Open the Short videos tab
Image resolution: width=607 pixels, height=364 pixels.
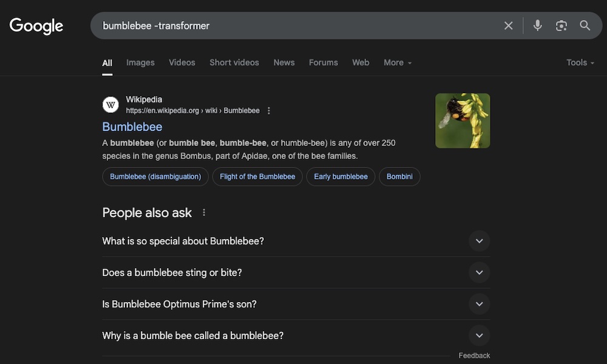pyautogui.click(x=234, y=62)
